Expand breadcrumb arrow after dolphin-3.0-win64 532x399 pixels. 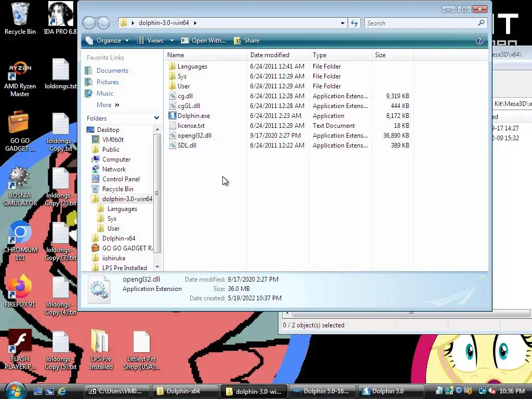[x=195, y=23]
